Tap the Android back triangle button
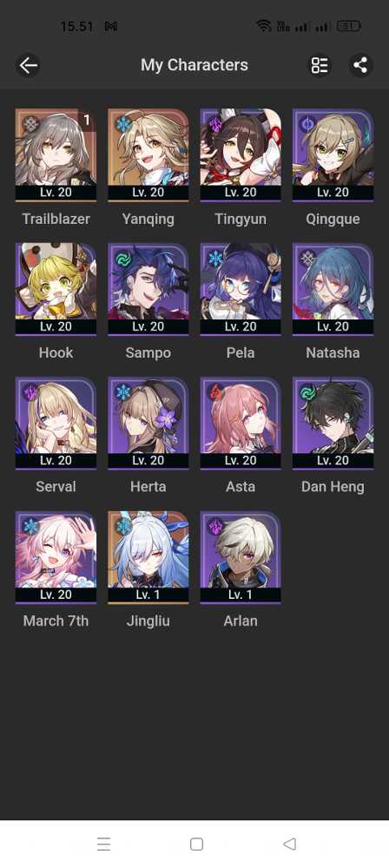 [x=288, y=844]
